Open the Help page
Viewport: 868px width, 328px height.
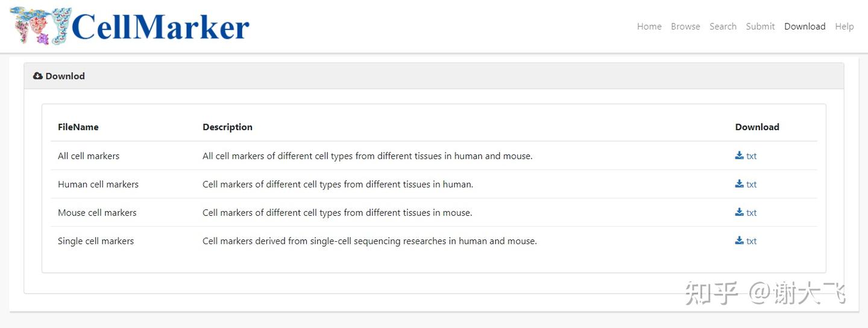(844, 27)
